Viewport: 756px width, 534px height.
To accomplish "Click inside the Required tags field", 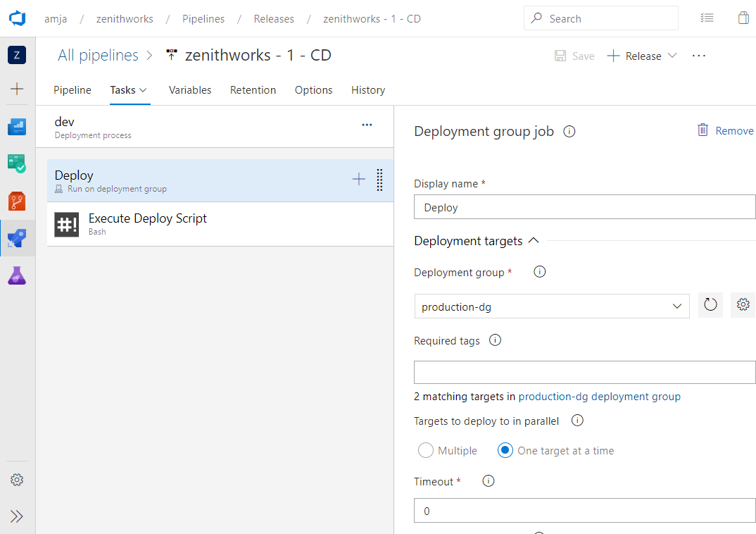I will point(584,372).
